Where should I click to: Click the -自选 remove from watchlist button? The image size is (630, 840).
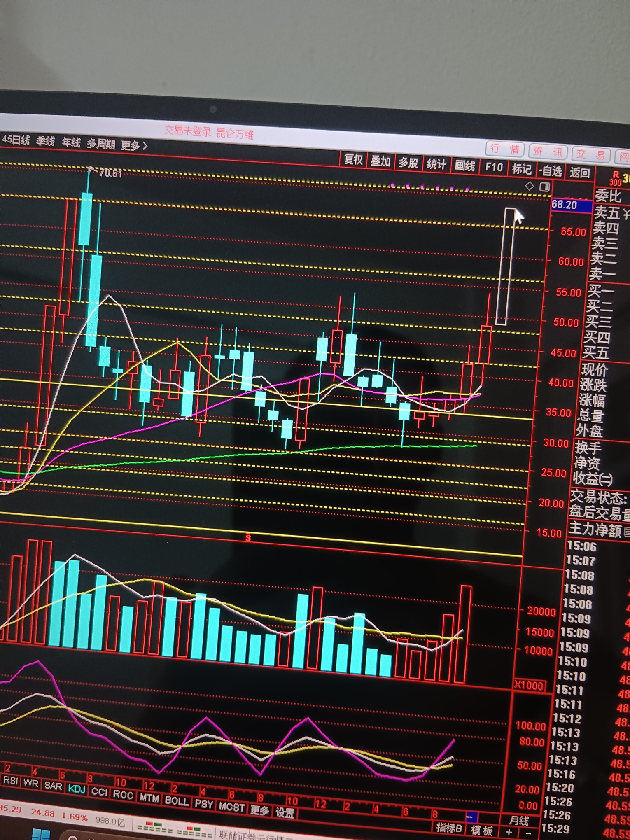point(551,170)
